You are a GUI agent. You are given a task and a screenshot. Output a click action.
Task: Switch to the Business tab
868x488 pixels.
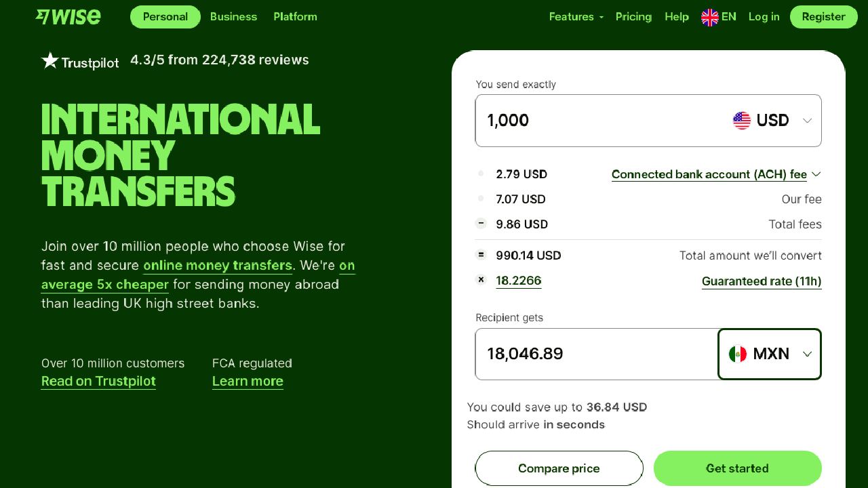point(233,17)
